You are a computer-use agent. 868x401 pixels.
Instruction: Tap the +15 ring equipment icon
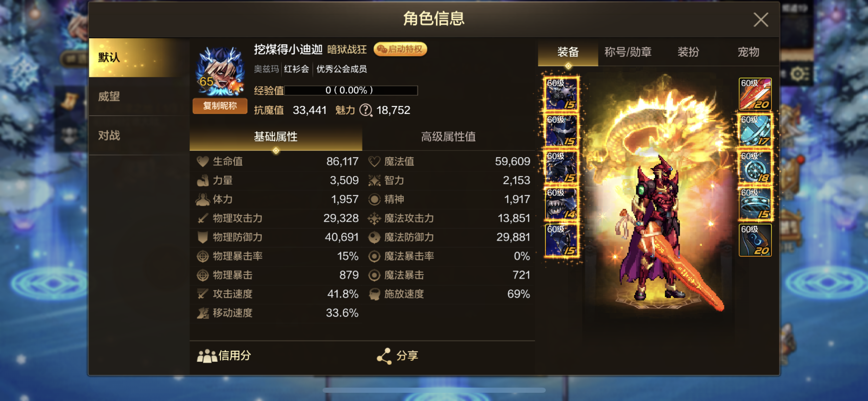pyautogui.click(x=755, y=204)
